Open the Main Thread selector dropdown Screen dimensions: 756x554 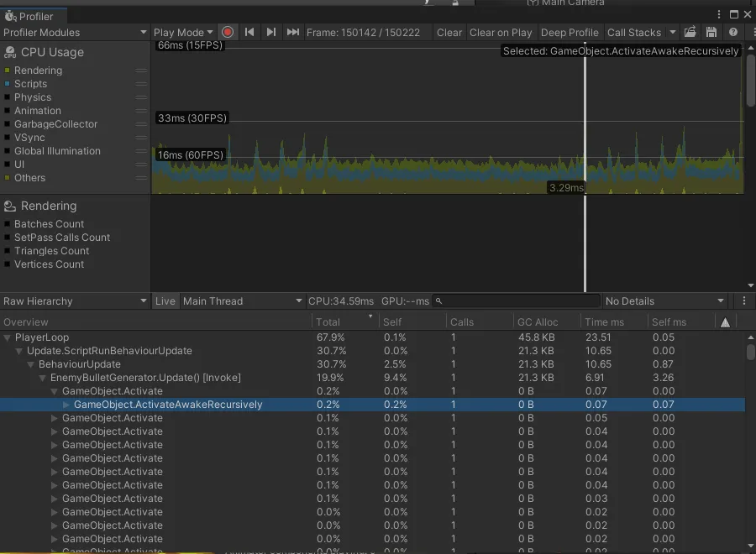[242, 301]
